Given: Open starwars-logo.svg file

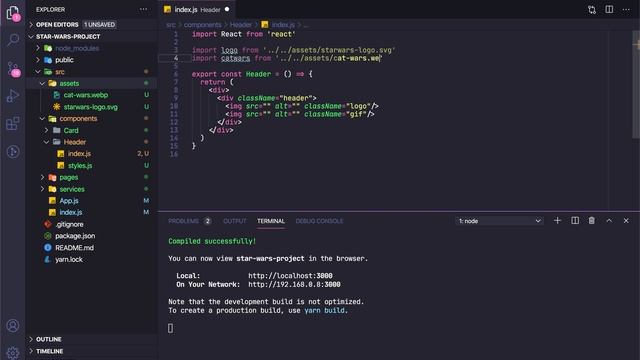Looking at the screenshot, I should (90, 107).
